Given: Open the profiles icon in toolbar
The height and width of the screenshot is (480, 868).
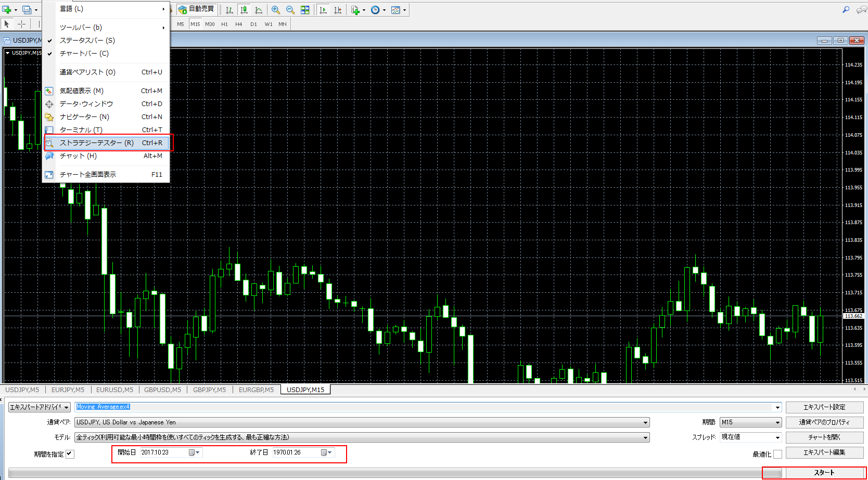Looking at the screenshot, I should pyautogui.click(x=27, y=9).
